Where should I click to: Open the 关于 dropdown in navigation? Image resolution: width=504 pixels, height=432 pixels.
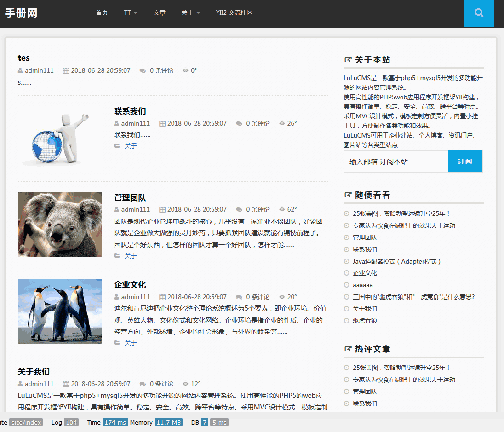pos(190,13)
